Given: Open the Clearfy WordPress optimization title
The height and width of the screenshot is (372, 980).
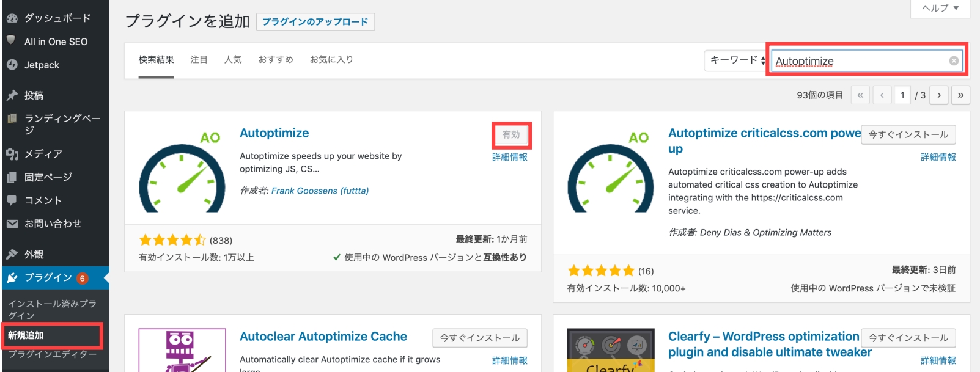Looking at the screenshot, I should click(x=770, y=345).
